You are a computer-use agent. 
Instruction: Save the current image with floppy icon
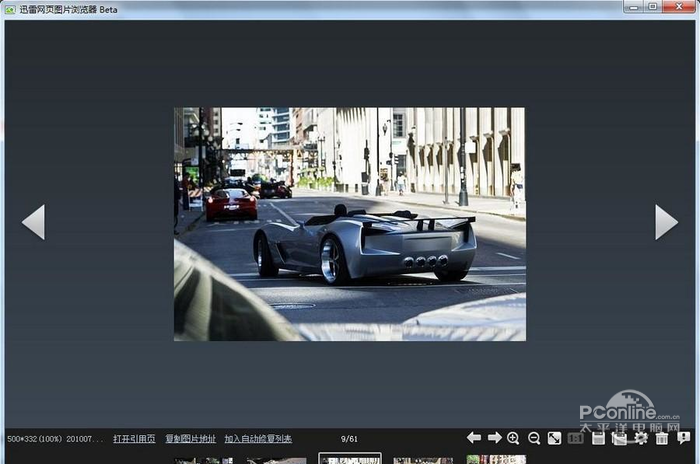coord(598,438)
